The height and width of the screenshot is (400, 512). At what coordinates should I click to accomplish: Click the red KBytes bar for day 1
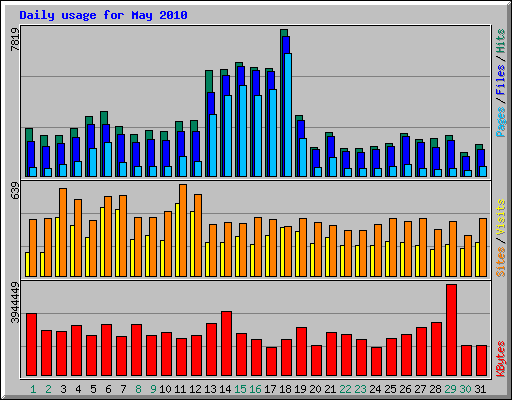[x=32, y=345]
